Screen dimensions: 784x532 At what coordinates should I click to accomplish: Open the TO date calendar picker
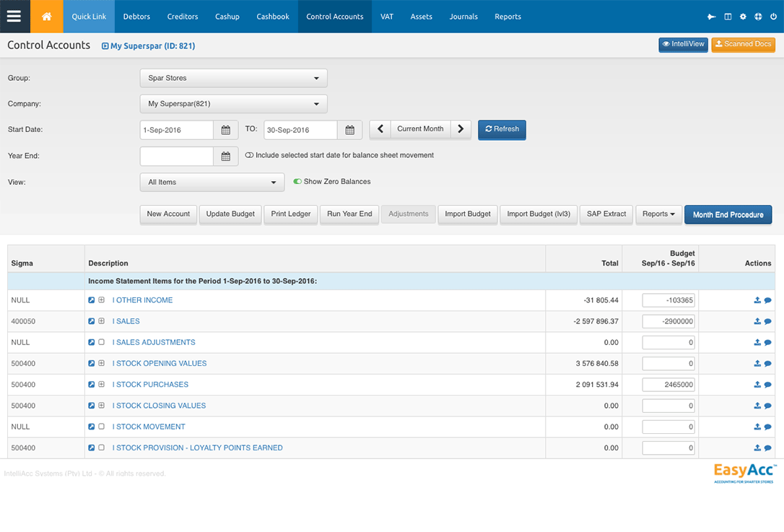(350, 130)
